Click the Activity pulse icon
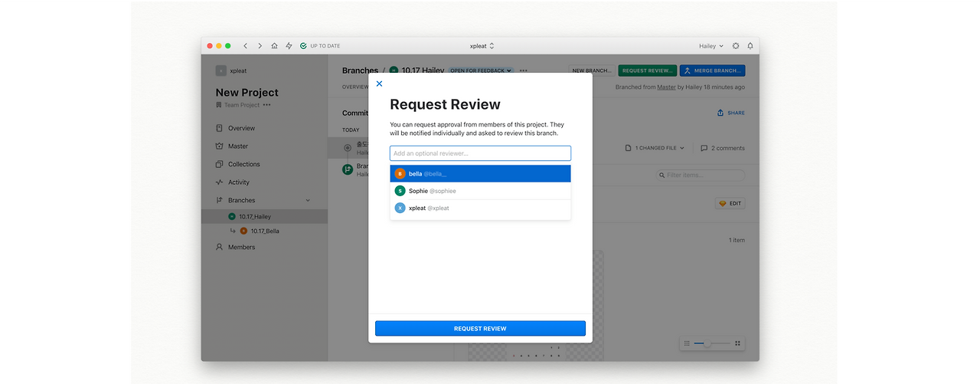This screenshot has height=384, width=980. pos(219,182)
